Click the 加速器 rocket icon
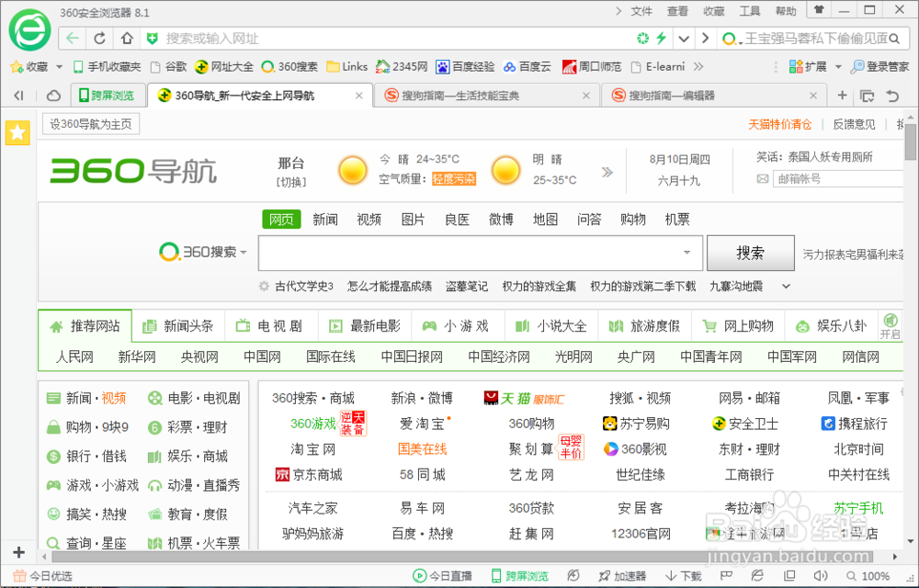919x588 pixels. (x=605, y=576)
